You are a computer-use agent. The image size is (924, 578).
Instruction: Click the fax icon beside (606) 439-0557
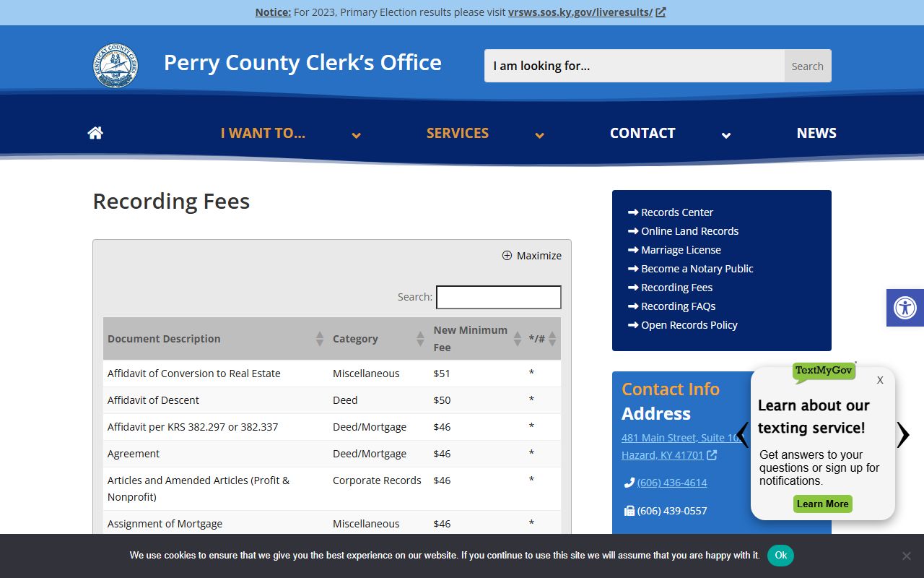(629, 511)
